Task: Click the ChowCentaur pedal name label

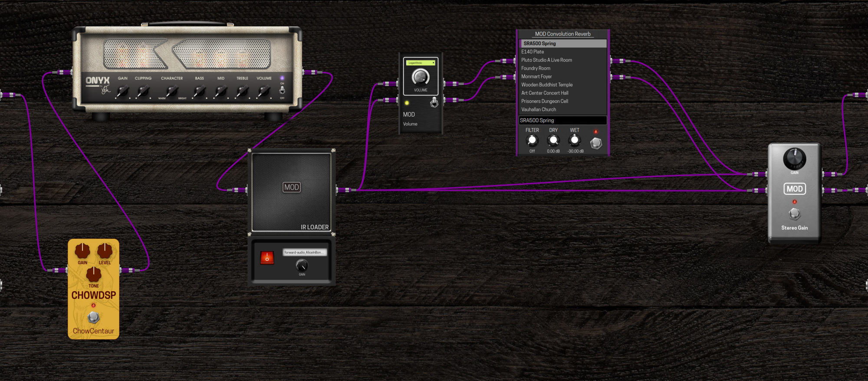Action: (x=93, y=331)
